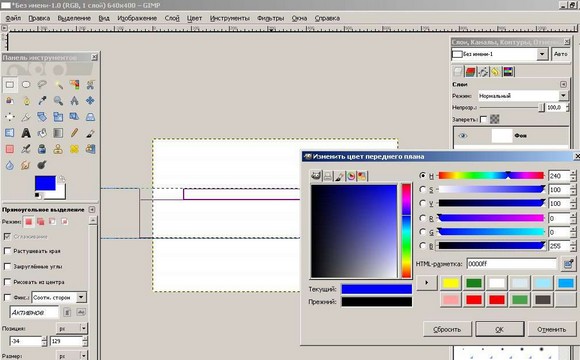The image size is (580, 360).
Task: Pick the yellow color swatch from history
Action: point(451,283)
